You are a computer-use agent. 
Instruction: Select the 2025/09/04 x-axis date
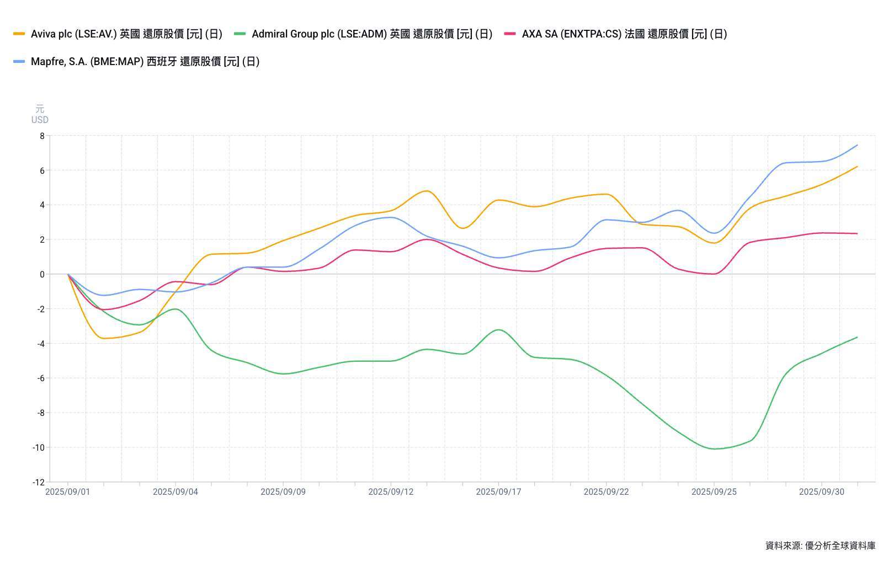[175, 492]
